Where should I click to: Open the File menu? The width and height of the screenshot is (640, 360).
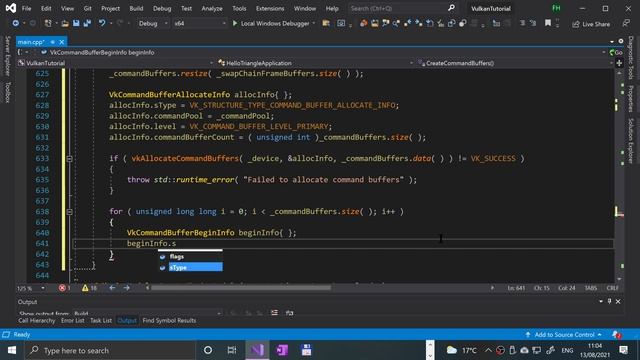(27, 8)
